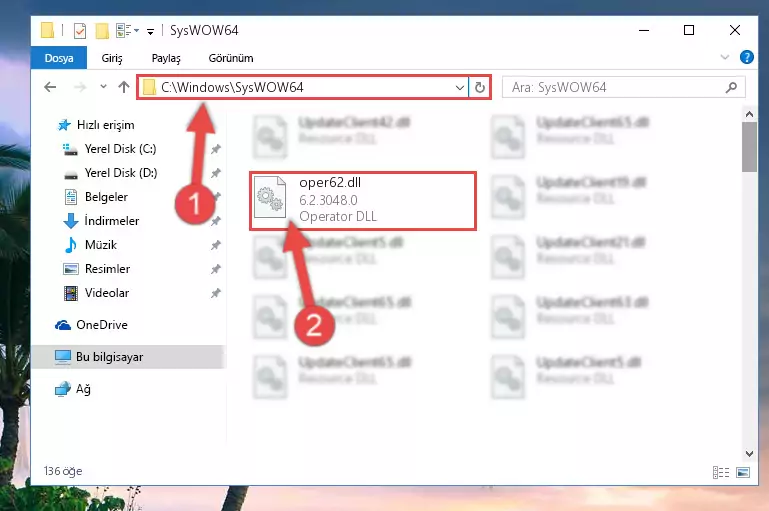This screenshot has height=511, width=769.
Task: Click the Back navigation arrow
Action: (50, 87)
